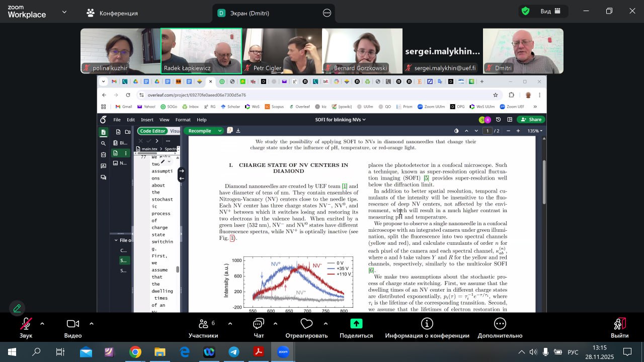The image size is (644, 362).
Task: Click the Отреагировать reactions heart icon
Action: (306, 324)
